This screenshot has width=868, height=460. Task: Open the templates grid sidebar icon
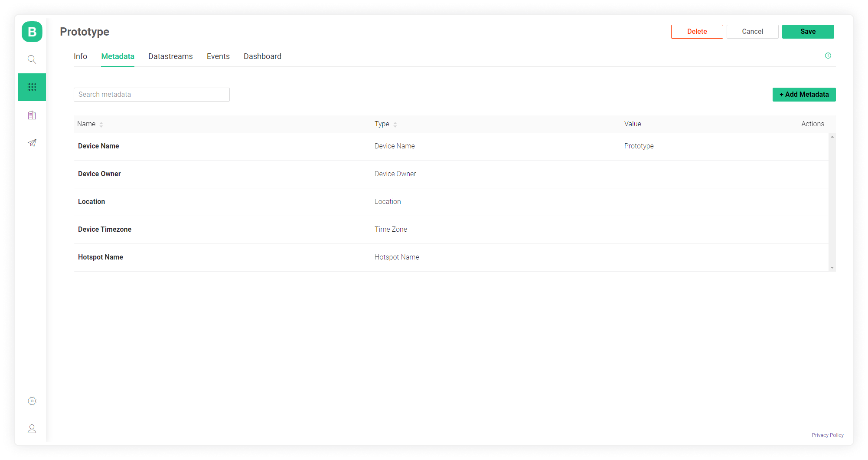pos(32,87)
